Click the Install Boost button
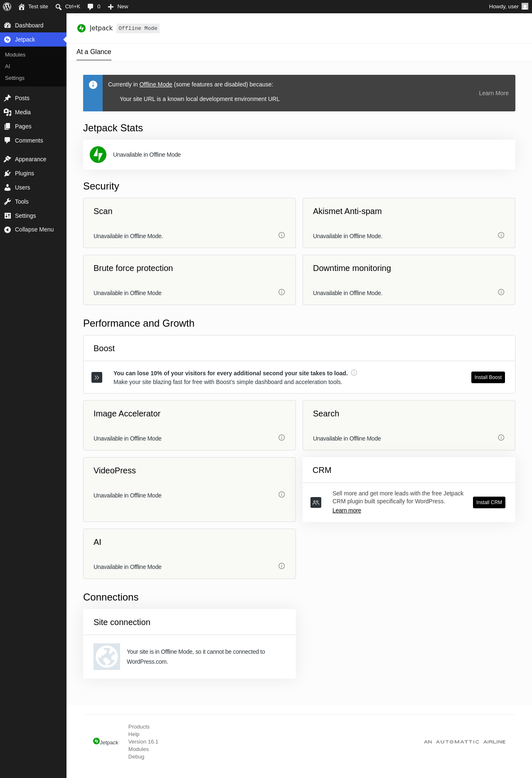The image size is (532, 778). coord(488,377)
